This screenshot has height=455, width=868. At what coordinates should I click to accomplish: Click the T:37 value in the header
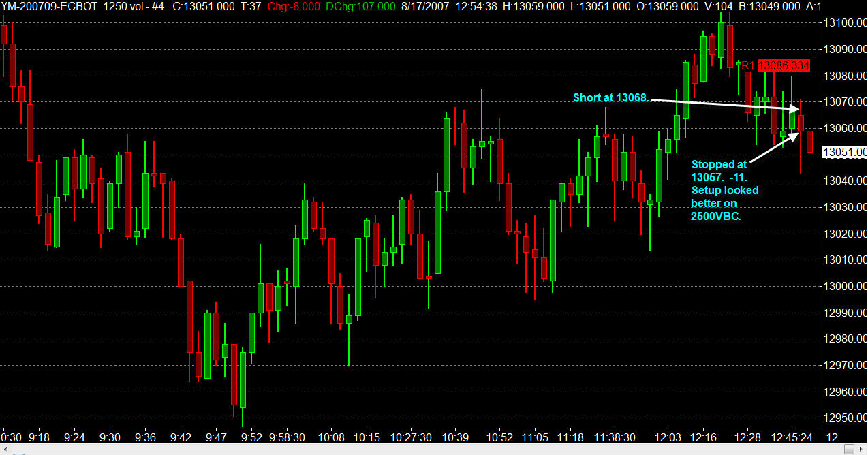(252, 5)
